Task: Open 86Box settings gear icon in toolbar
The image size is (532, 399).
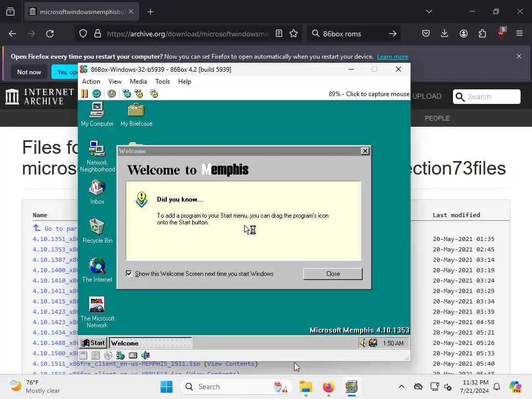Action: (154, 94)
